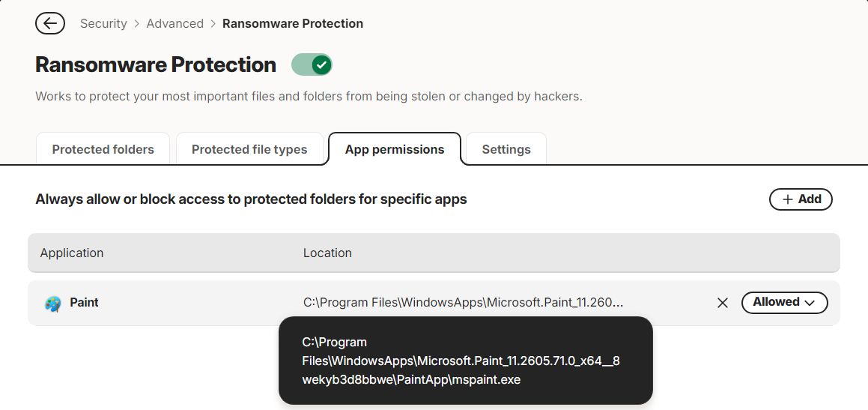Viewport: 868px width, 410px height.
Task: Click the Ransomware Protection breadcrumb item
Action: [293, 24]
